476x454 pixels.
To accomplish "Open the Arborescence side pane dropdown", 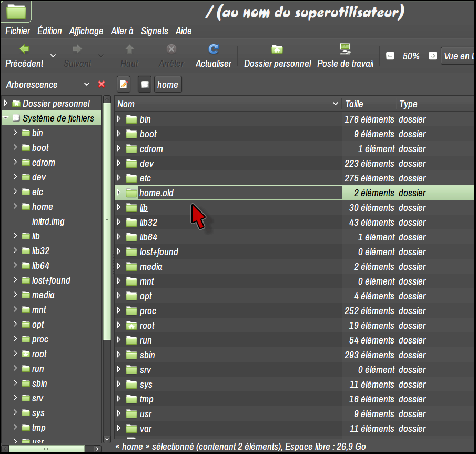I will [x=87, y=84].
